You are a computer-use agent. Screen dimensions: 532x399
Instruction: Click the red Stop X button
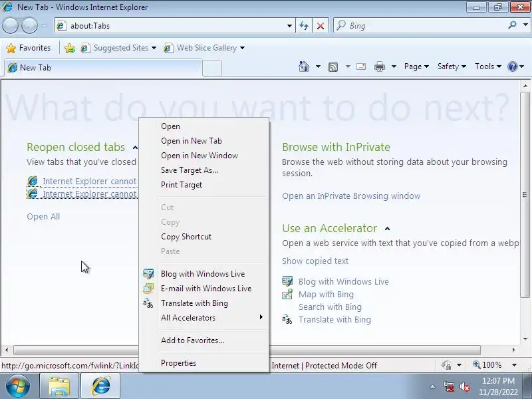[x=321, y=26]
